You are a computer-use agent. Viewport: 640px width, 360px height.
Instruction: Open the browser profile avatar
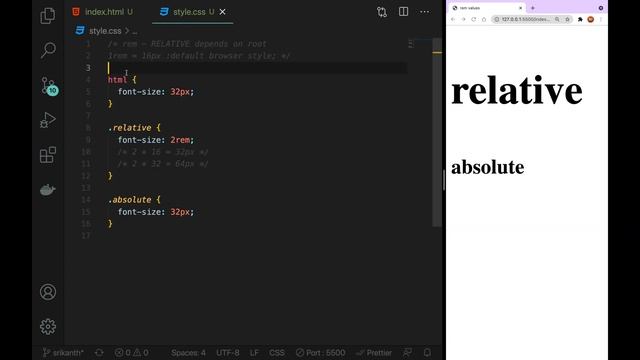tap(591, 19)
